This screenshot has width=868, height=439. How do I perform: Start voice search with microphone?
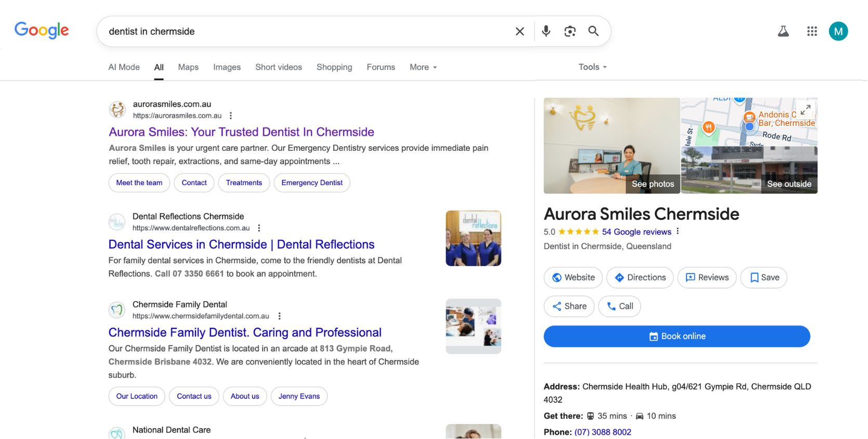pos(546,31)
